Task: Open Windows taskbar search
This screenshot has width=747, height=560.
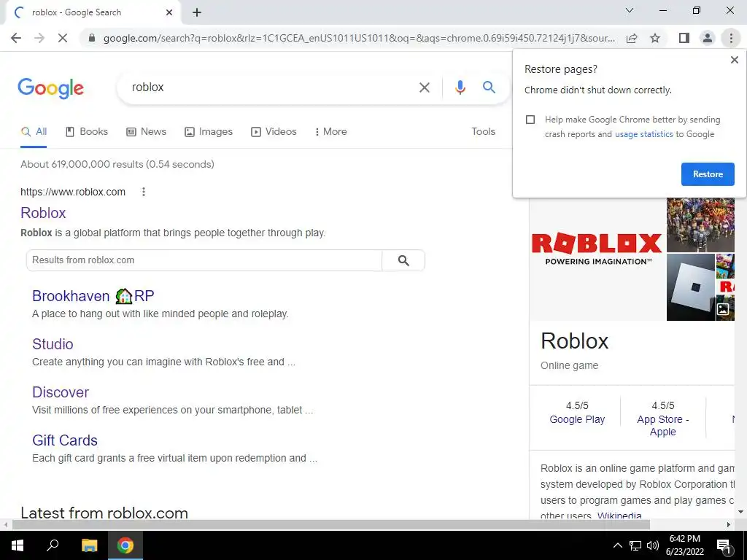Action: point(53,545)
